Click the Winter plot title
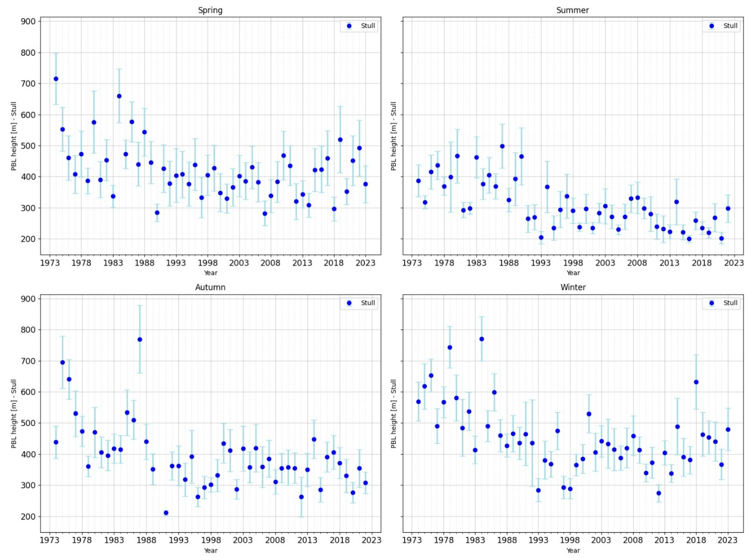 coord(573,287)
